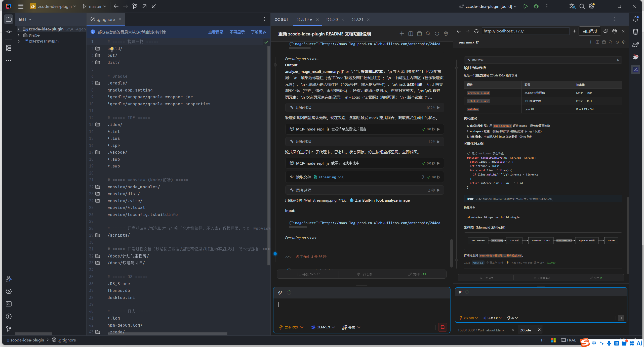Screen dimensions: 644x347
Task: Run the zcode-idea-plugin build configuration
Action: pyautogui.click(x=526, y=6)
